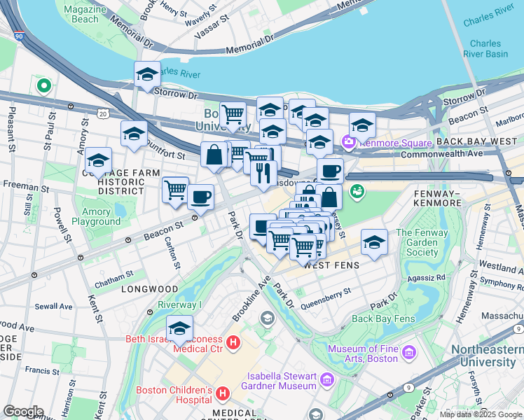The width and height of the screenshot is (524, 420).
Task: Select the green circle marker near Pleasant St
Action: coord(44,86)
